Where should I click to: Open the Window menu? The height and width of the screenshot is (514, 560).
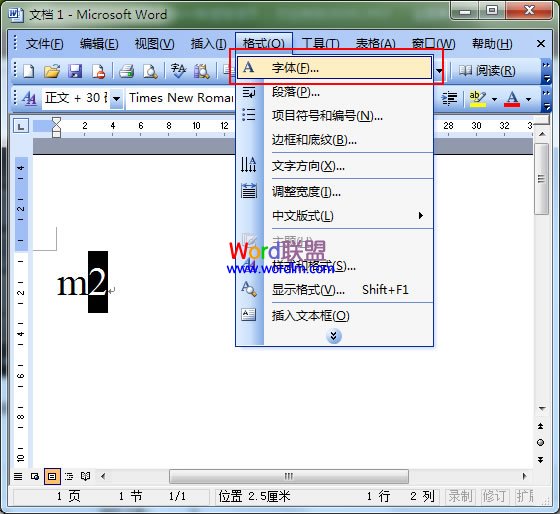coord(433,44)
